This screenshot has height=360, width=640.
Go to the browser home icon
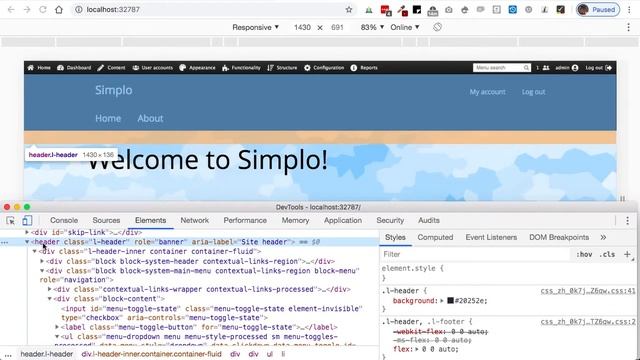[x=59, y=9]
